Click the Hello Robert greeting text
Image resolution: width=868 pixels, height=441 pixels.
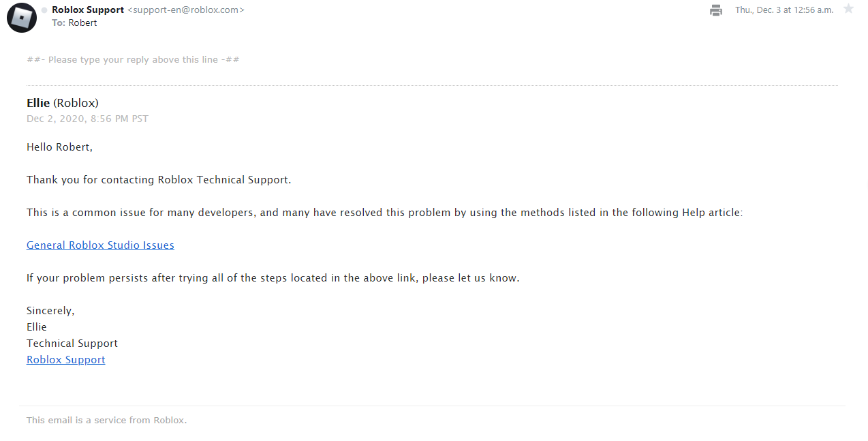(x=59, y=147)
